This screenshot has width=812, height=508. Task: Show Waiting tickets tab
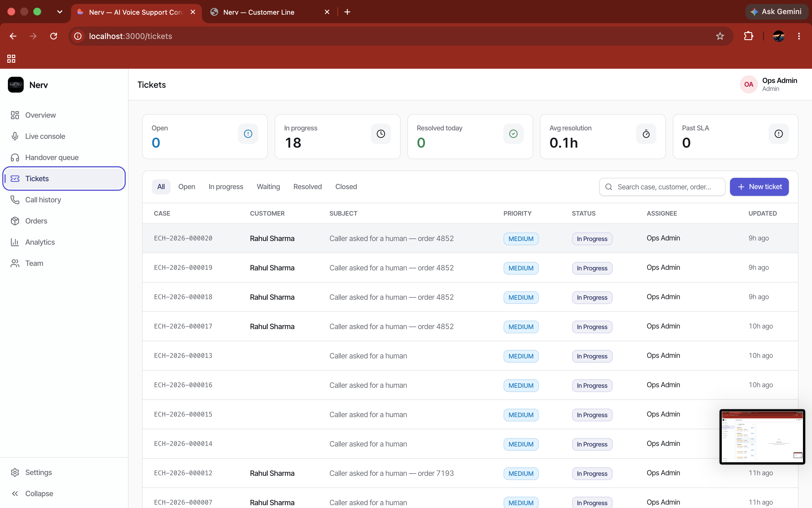coord(268,187)
